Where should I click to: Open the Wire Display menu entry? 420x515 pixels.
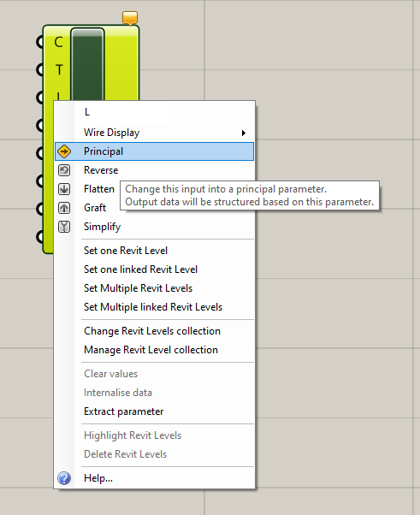(x=154, y=133)
